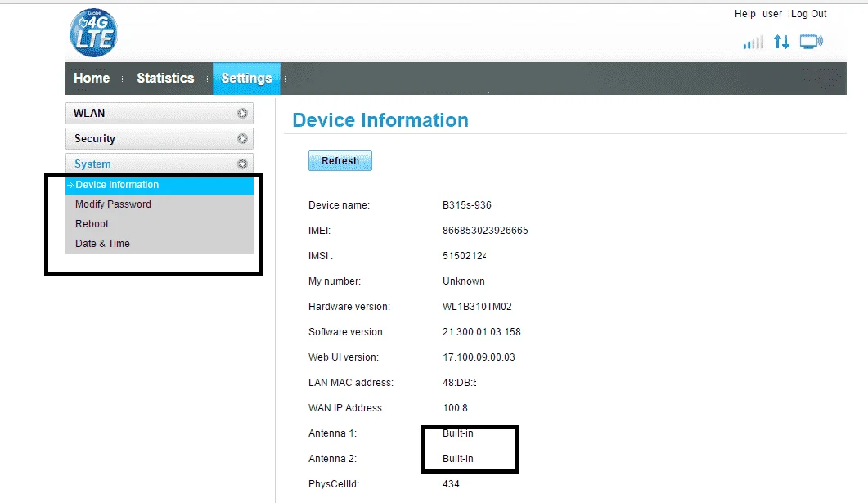Expand the WLAN menu arrow icon

pyautogui.click(x=242, y=113)
